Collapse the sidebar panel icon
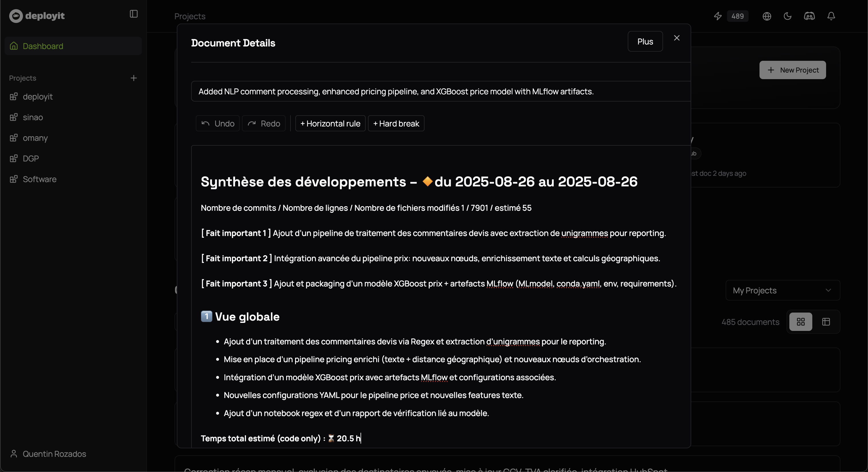The image size is (868, 472). coord(133,14)
